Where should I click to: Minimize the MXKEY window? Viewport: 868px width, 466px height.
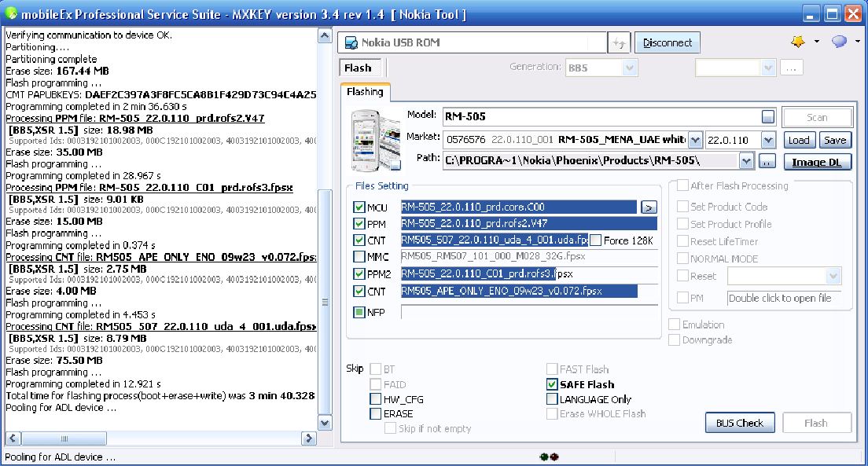tap(811, 14)
